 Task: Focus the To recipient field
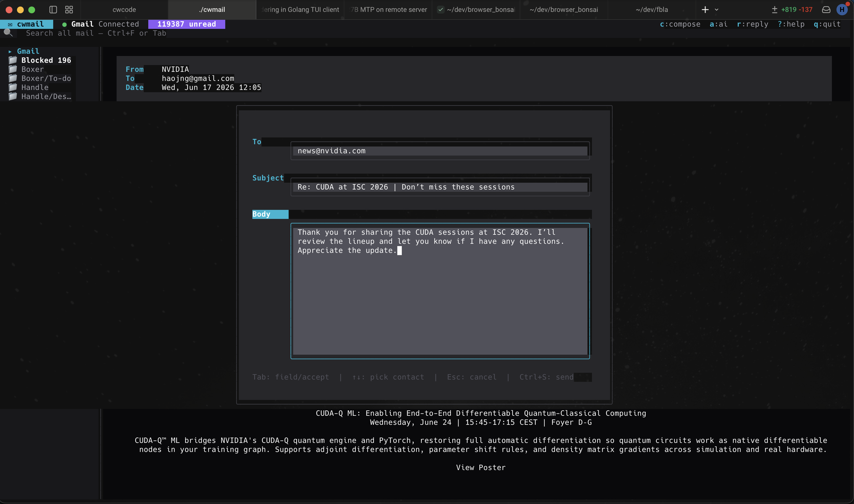point(440,151)
